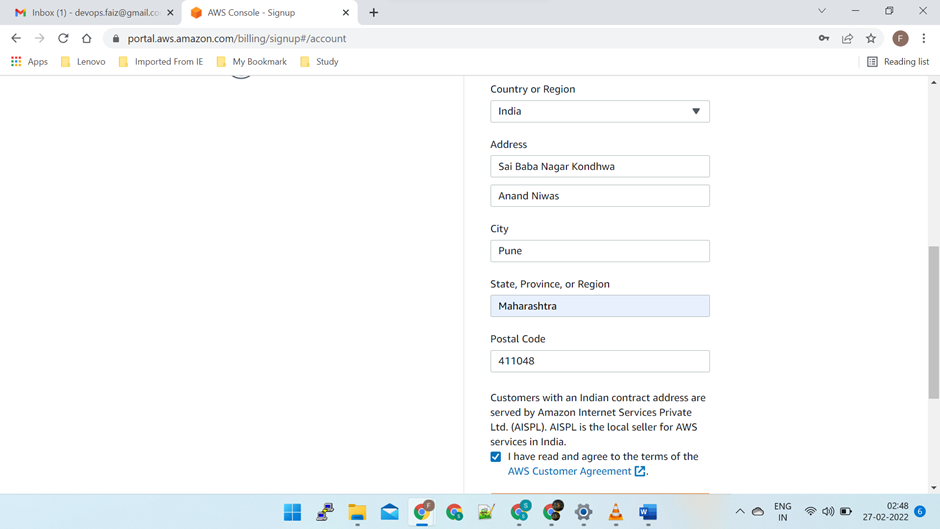Image resolution: width=940 pixels, height=529 pixels.
Task: Click the page vertical scrollbar thumb
Action: 933,322
